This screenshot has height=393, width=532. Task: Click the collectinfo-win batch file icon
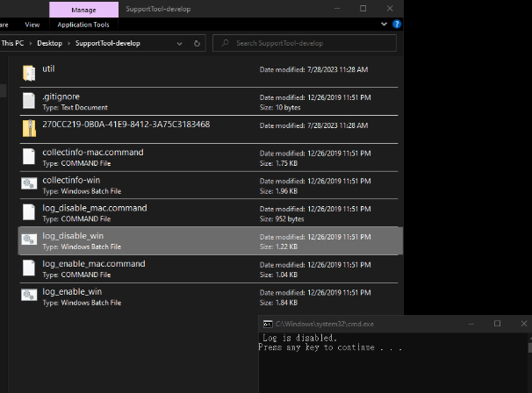pos(29,184)
